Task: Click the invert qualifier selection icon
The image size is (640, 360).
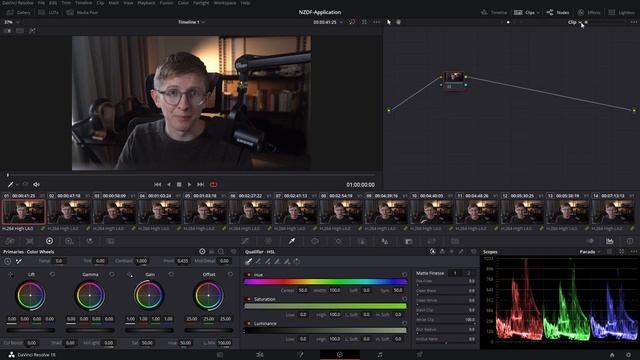Action: [x=297, y=261]
